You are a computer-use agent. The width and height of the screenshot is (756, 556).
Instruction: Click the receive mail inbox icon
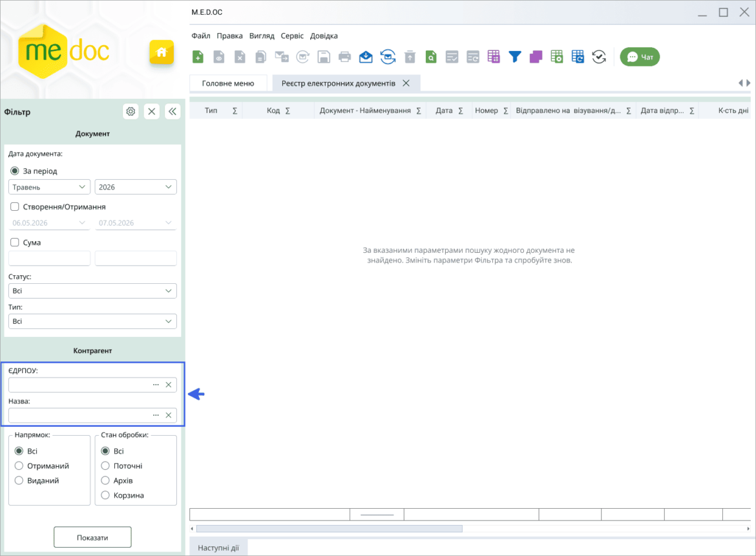coord(366,57)
